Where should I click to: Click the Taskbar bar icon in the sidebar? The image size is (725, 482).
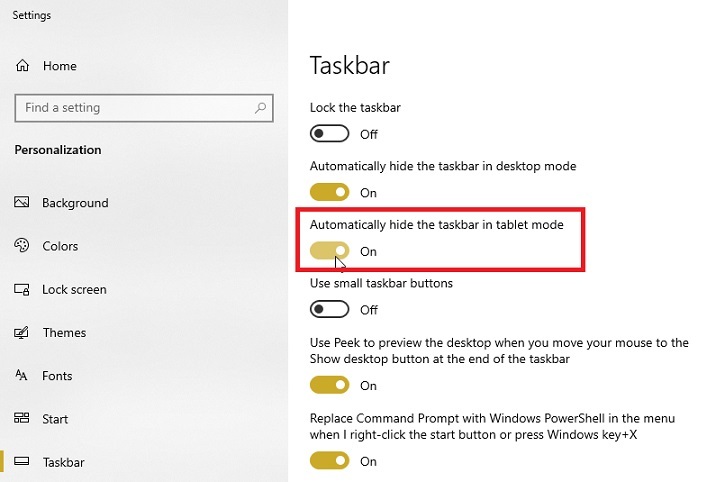click(21, 461)
